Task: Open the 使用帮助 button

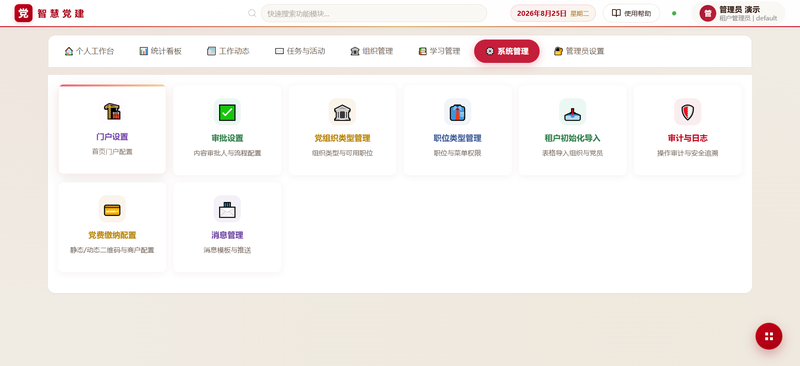Action: tap(631, 13)
